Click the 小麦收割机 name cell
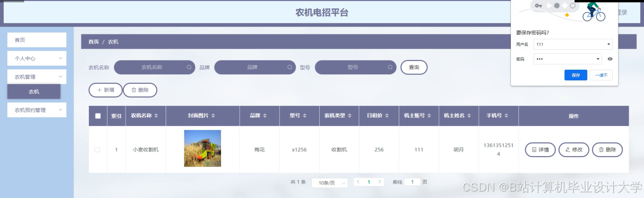The height and width of the screenshot is (198, 644). coord(146,150)
